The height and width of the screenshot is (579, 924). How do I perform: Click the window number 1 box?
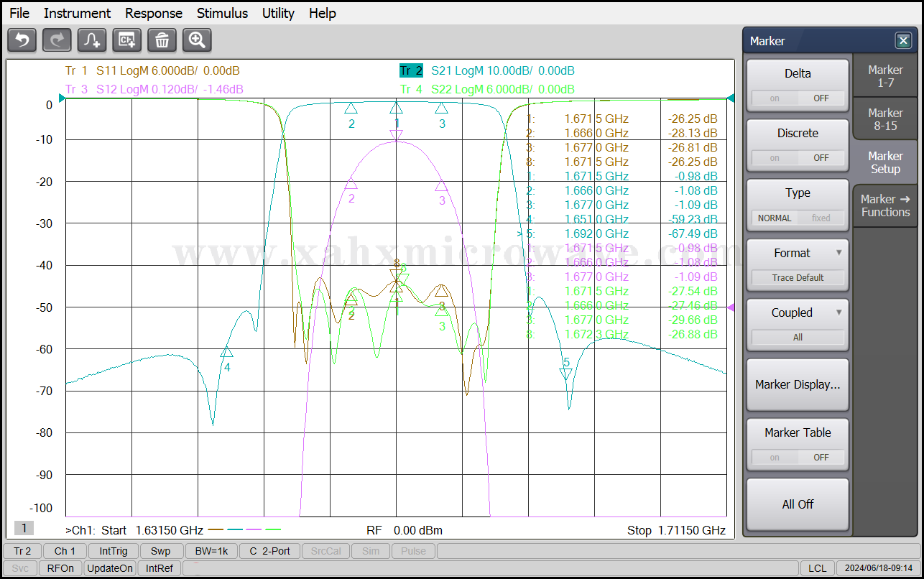pyautogui.click(x=24, y=528)
